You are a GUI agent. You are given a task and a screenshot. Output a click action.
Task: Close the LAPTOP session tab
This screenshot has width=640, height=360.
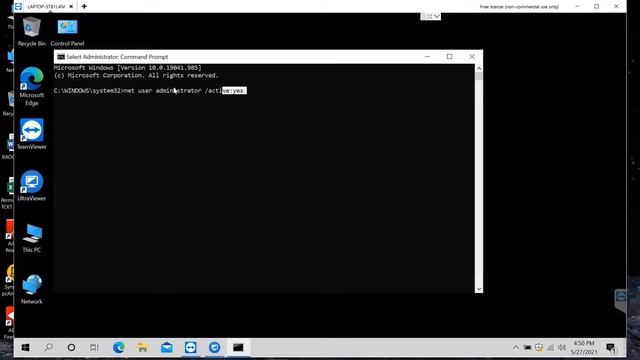(x=71, y=7)
